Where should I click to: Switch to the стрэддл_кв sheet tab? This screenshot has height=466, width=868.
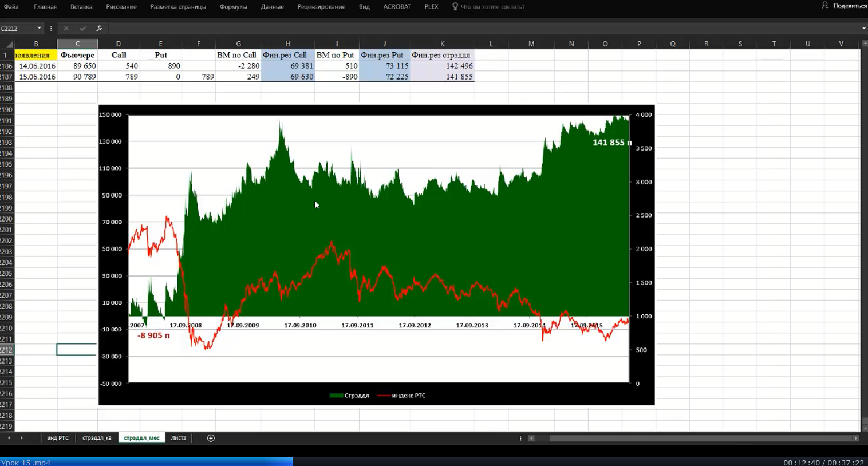[97, 438]
